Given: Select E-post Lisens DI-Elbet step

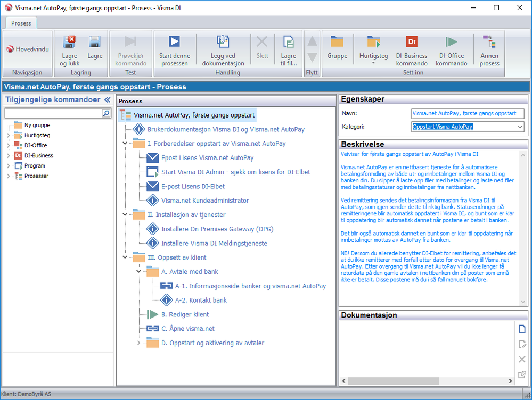Looking at the screenshot, I should (193, 186).
